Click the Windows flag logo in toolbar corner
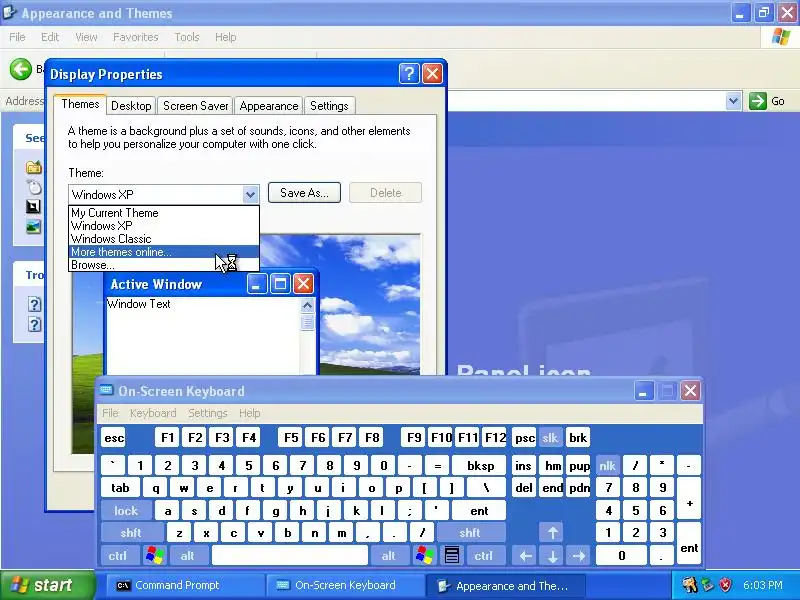Screen dimensions: 800x600 (x=781, y=37)
